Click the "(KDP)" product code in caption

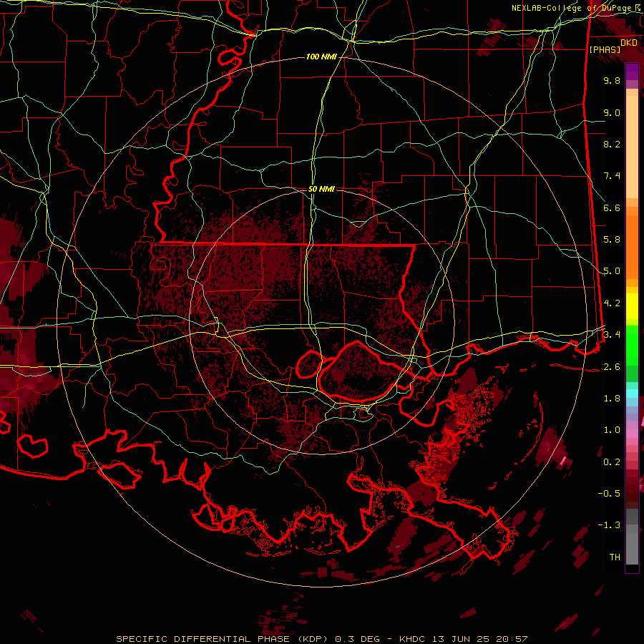tap(312, 639)
